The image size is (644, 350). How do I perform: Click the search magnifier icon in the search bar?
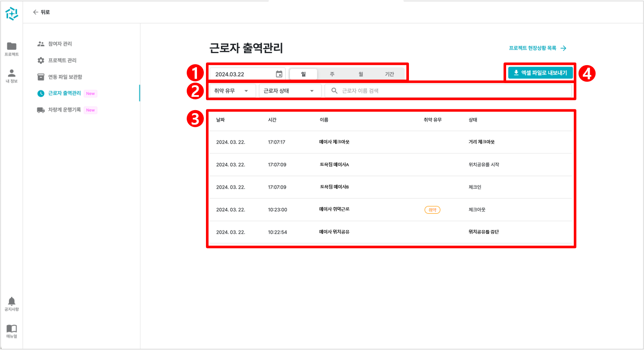point(334,90)
